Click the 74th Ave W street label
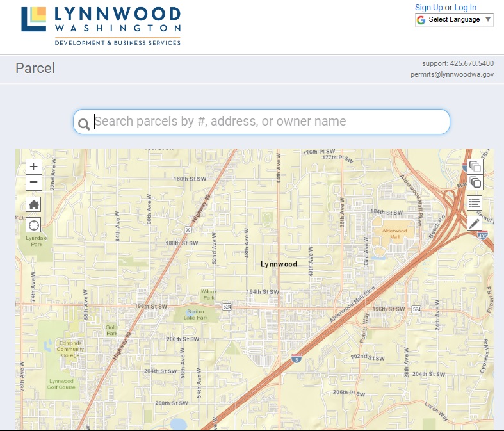The image size is (504, 431). 33,286
